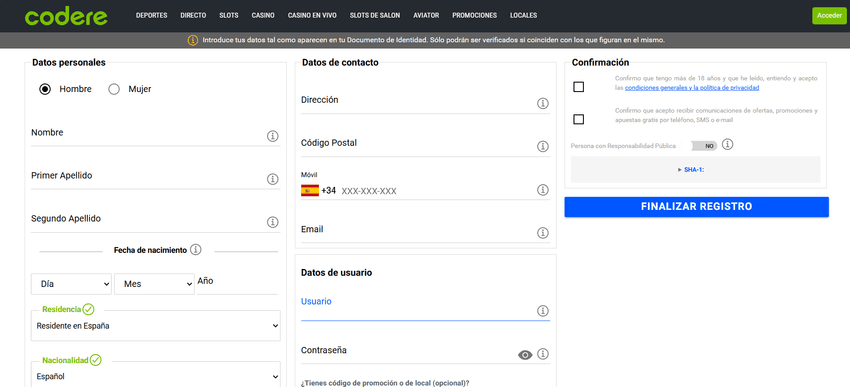
Task: Select the Hombre radio button
Action: (45, 89)
